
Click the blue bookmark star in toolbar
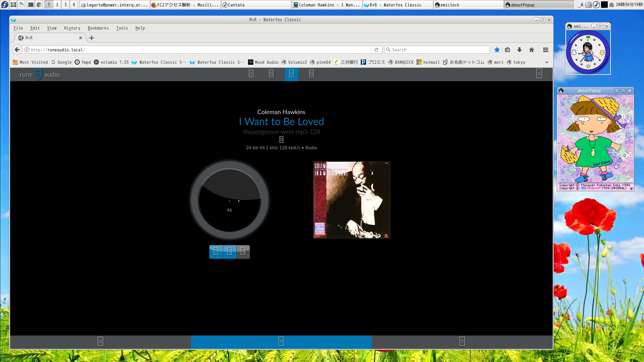(497, 50)
